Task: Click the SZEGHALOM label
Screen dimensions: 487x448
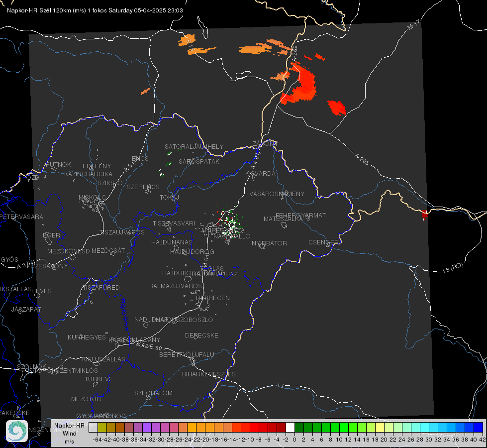Action: pos(153,393)
